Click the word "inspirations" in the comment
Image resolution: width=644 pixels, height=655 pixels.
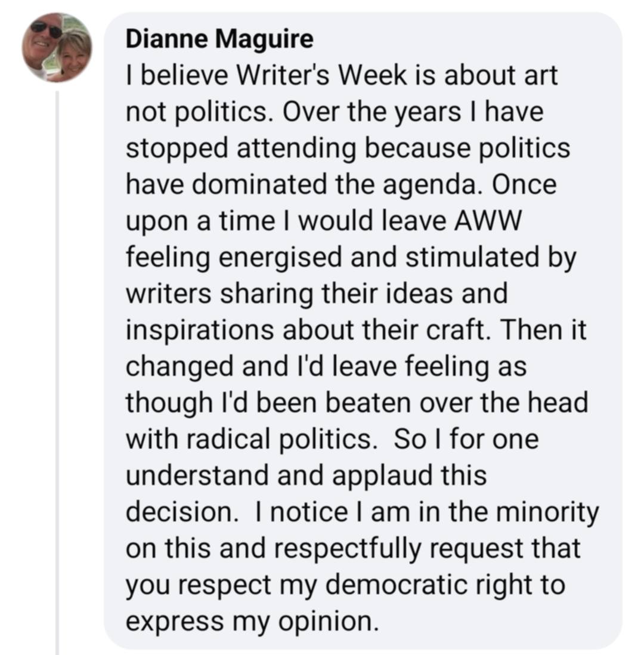200,330
